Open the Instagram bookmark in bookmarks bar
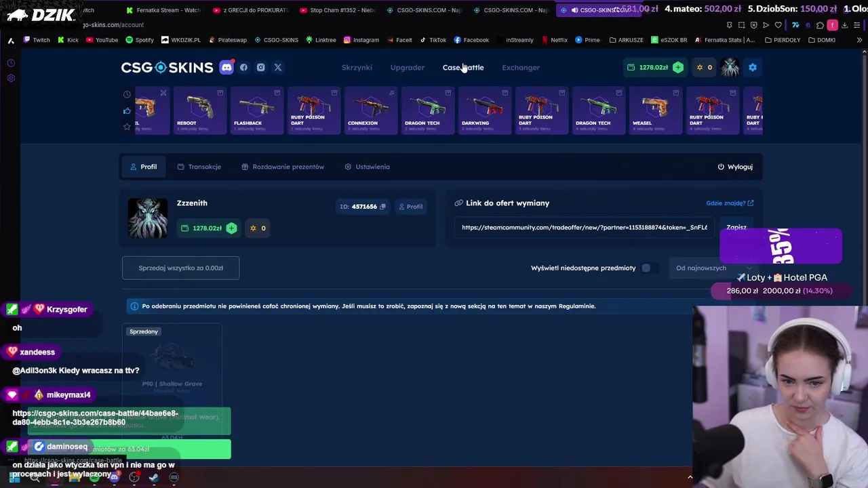The image size is (868, 488). pyautogui.click(x=361, y=40)
